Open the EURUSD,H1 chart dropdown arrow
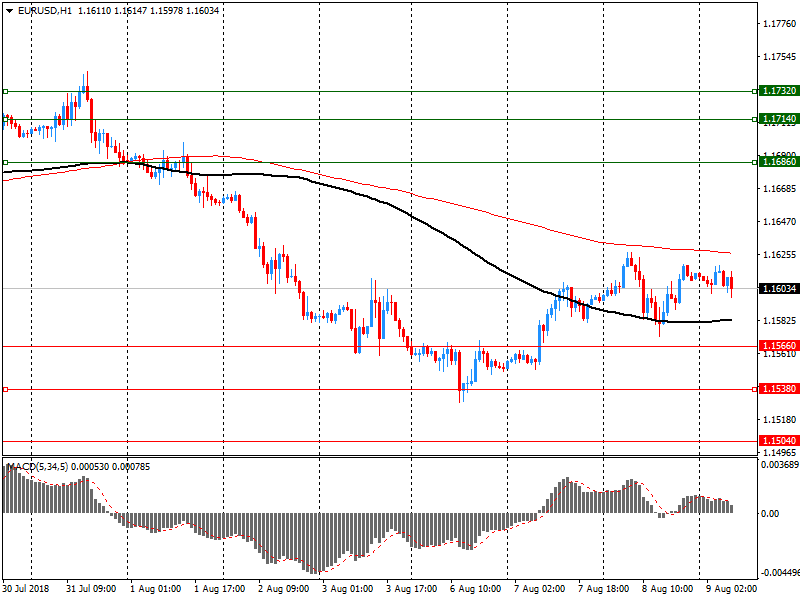The width and height of the screenshot is (800, 600). coord(9,11)
